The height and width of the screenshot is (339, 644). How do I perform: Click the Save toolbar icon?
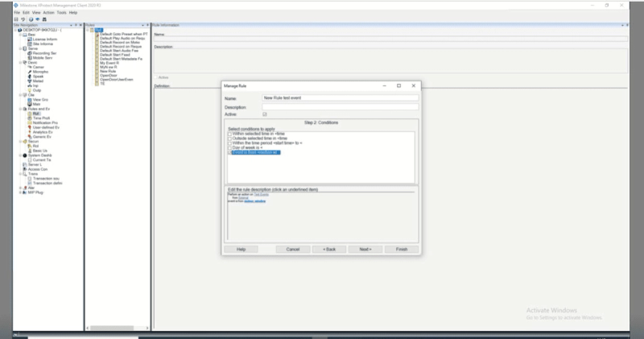pos(16,19)
